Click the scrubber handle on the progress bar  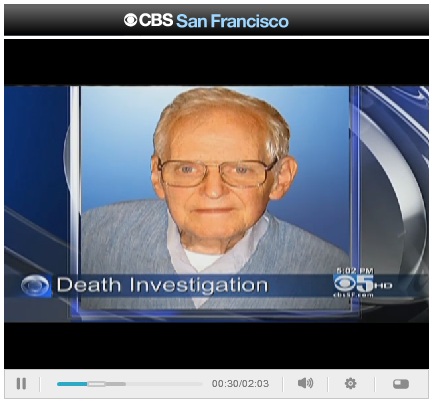coord(96,384)
